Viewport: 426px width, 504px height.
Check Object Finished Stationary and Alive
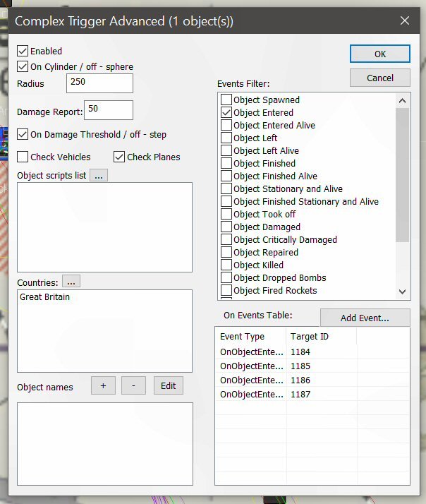tap(226, 201)
